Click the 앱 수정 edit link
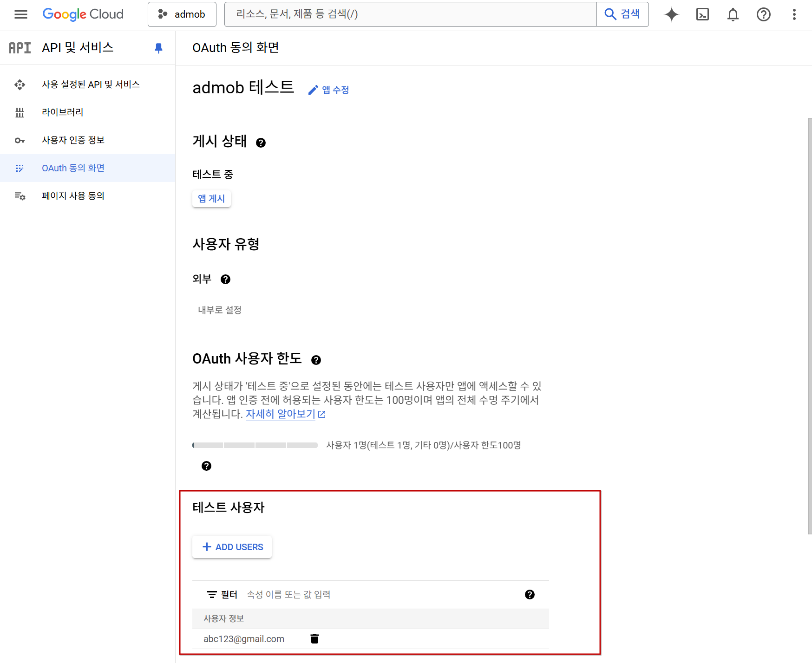 coord(329,90)
